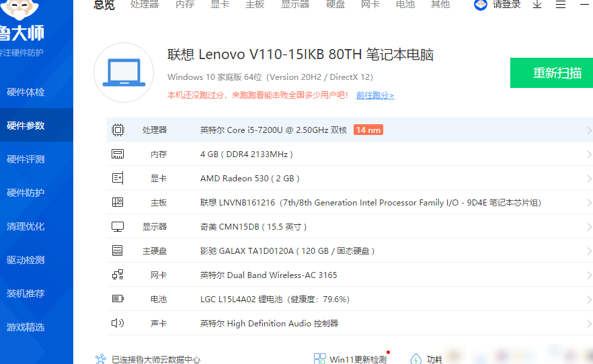Select the 影驰 GALAX TA1D0120A disk text

click(288, 251)
